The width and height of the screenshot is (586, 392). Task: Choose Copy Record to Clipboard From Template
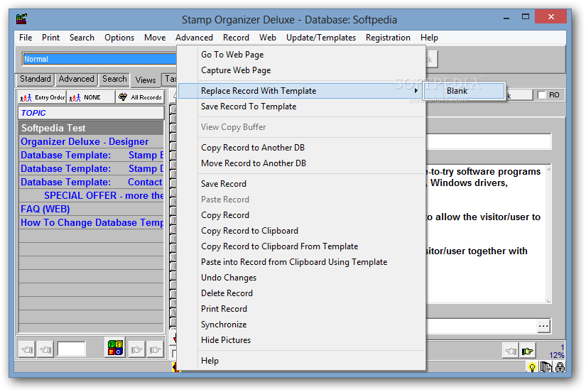(302, 246)
